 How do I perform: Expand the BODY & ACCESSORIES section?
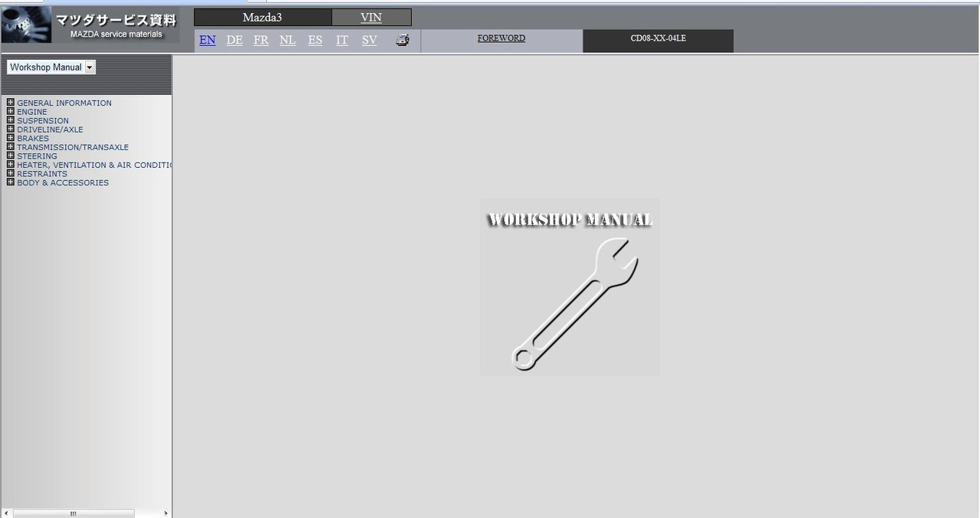[11, 182]
